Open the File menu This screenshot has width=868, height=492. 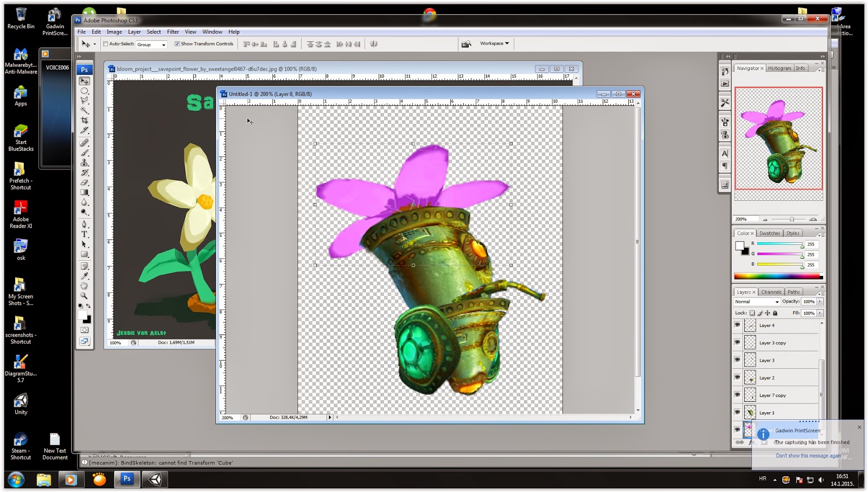81,32
